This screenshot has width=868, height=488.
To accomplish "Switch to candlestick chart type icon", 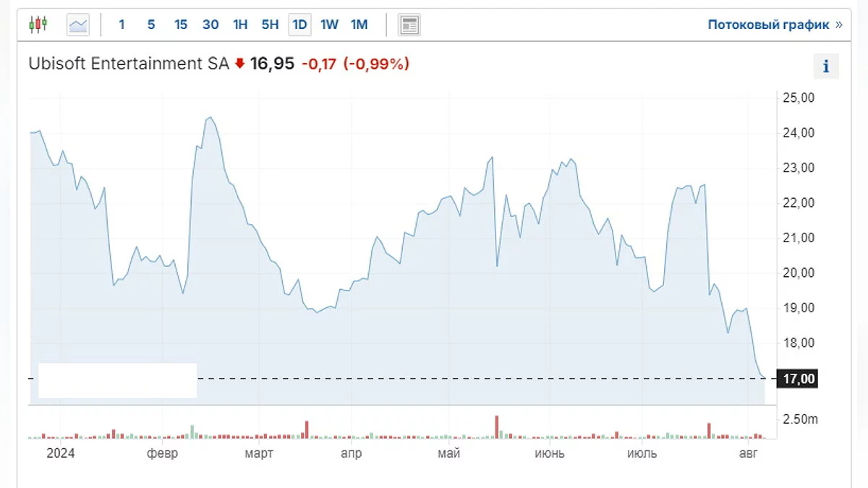I will (38, 25).
